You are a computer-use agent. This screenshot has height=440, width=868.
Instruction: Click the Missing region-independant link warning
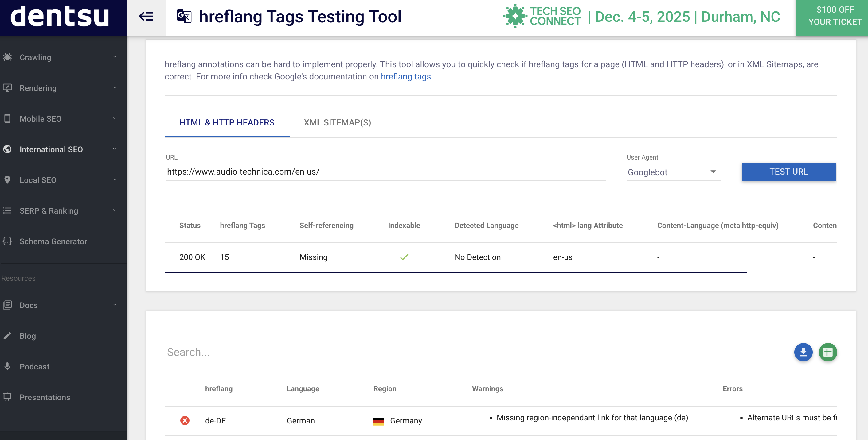click(x=592, y=417)
